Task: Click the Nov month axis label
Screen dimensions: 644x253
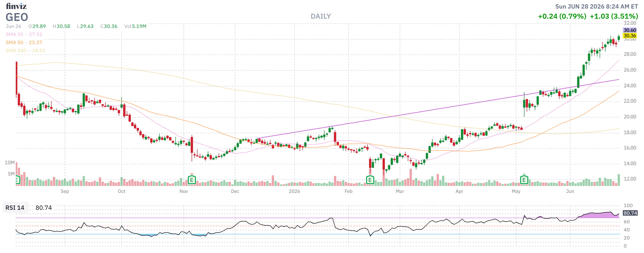Action: [x=184, y=191]
